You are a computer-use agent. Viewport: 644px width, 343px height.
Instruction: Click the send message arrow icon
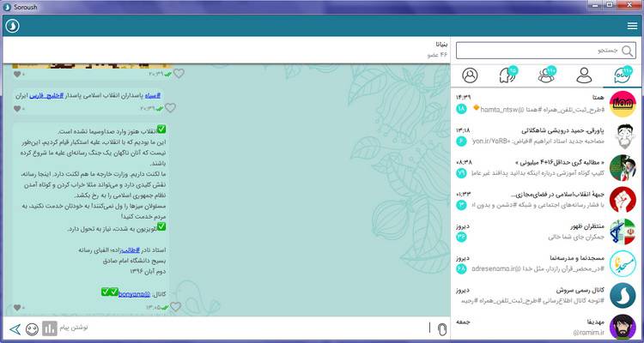click(15, 328)
